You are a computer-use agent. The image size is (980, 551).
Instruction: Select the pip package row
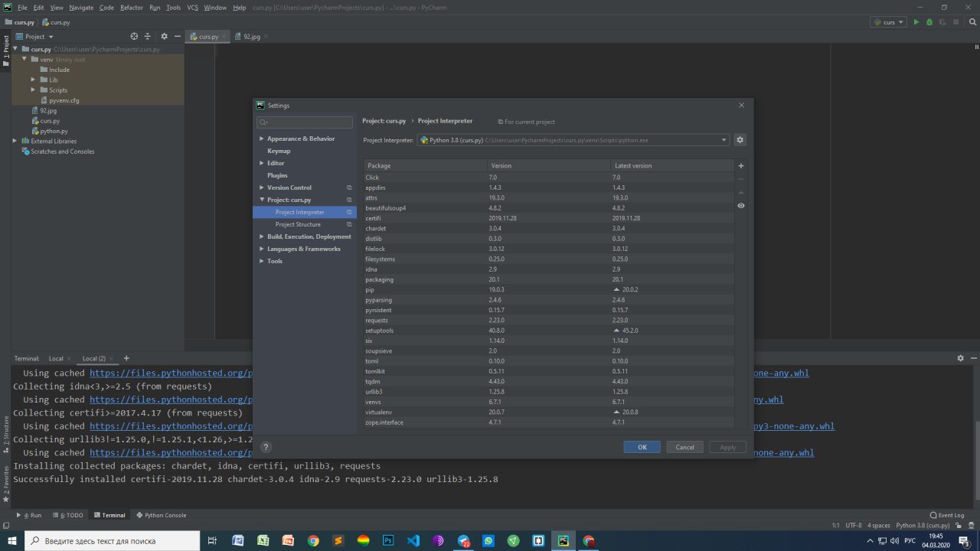pyautogui.click(x=548, y=289)
